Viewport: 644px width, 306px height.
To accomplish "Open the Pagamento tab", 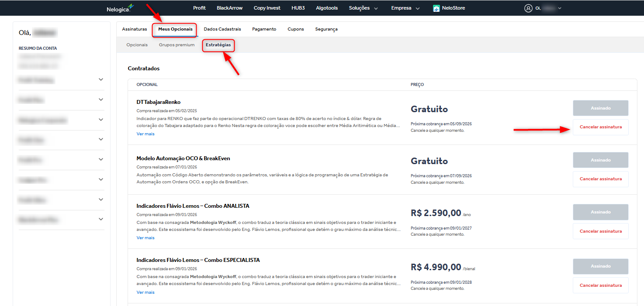I will (264, 29).
